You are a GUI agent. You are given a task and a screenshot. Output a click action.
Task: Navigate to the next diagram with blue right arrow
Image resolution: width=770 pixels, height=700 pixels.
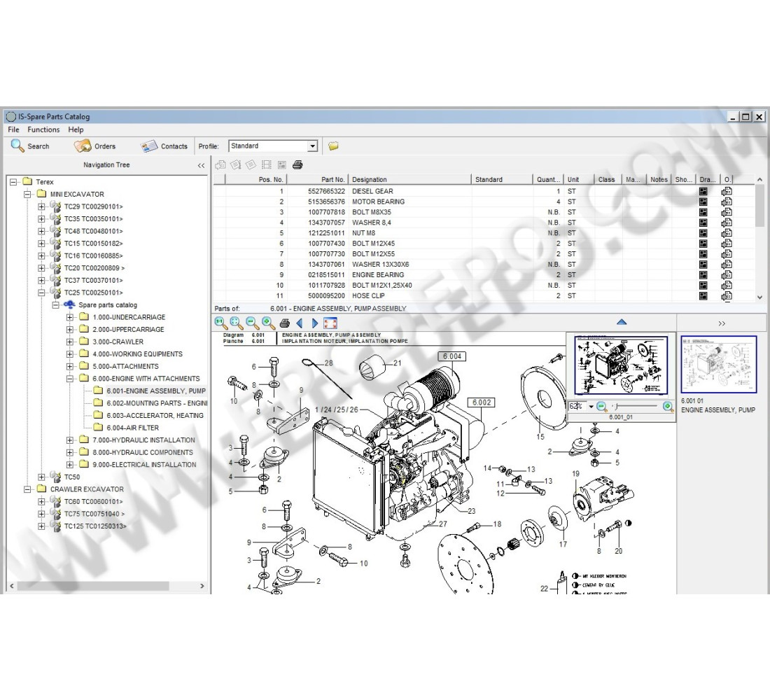(315, 323)
